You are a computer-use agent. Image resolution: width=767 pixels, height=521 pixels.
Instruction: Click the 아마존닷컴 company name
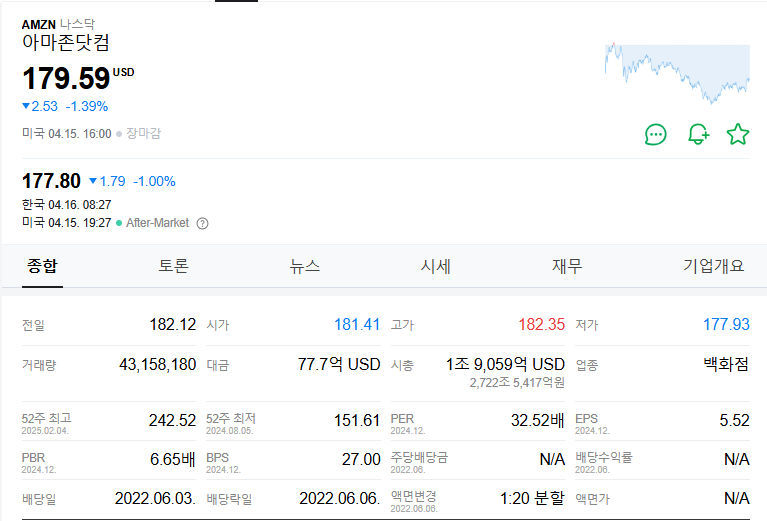pos(66,43)
